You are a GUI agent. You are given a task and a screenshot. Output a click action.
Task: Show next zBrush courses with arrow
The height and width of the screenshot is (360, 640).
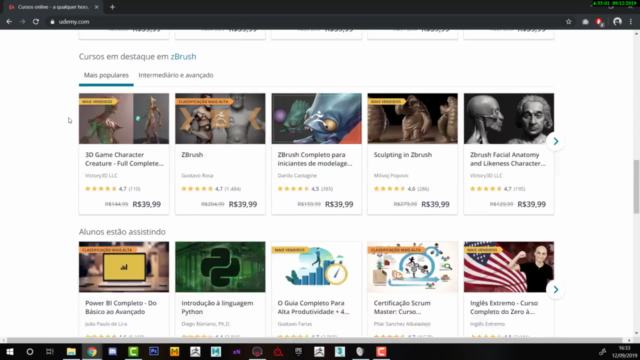(x=556, y=141)
